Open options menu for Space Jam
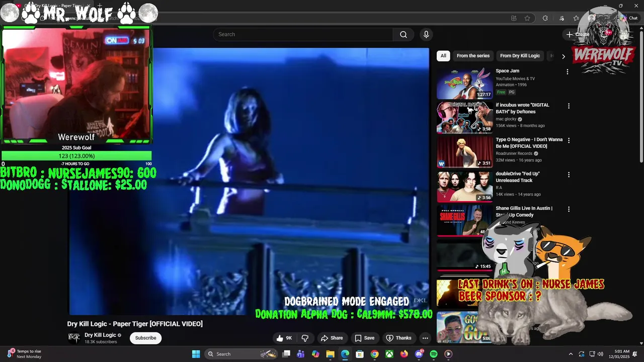The width and height of the screenshot is (644, 362). 568,72
